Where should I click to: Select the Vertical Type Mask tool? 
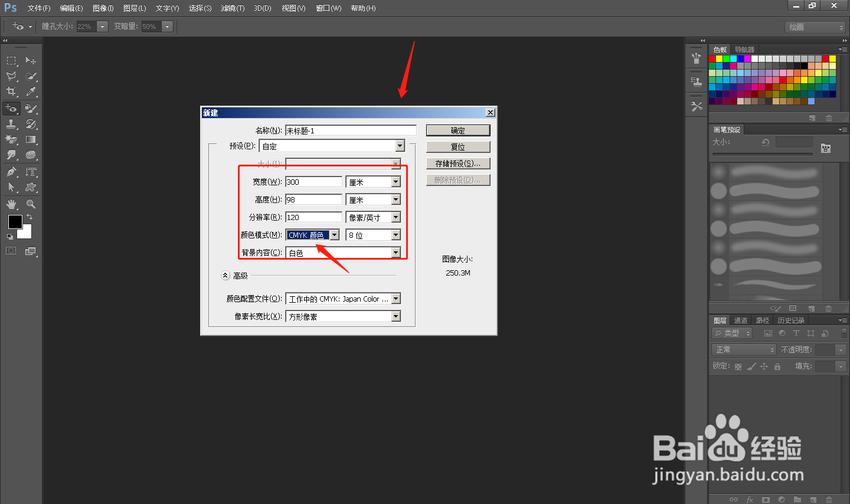click(x=31, y=172)
